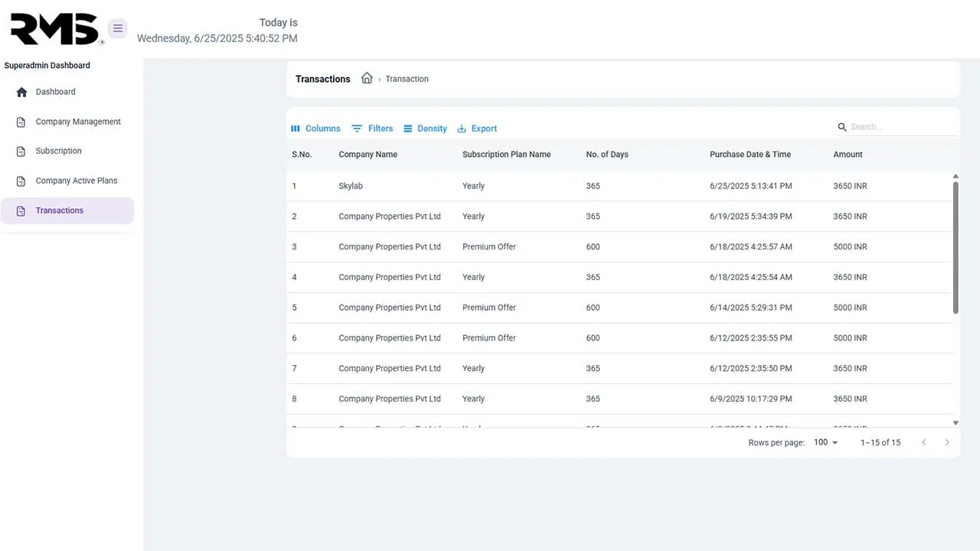Sort by Subscription Plan Name column header

tap(506, 155)
